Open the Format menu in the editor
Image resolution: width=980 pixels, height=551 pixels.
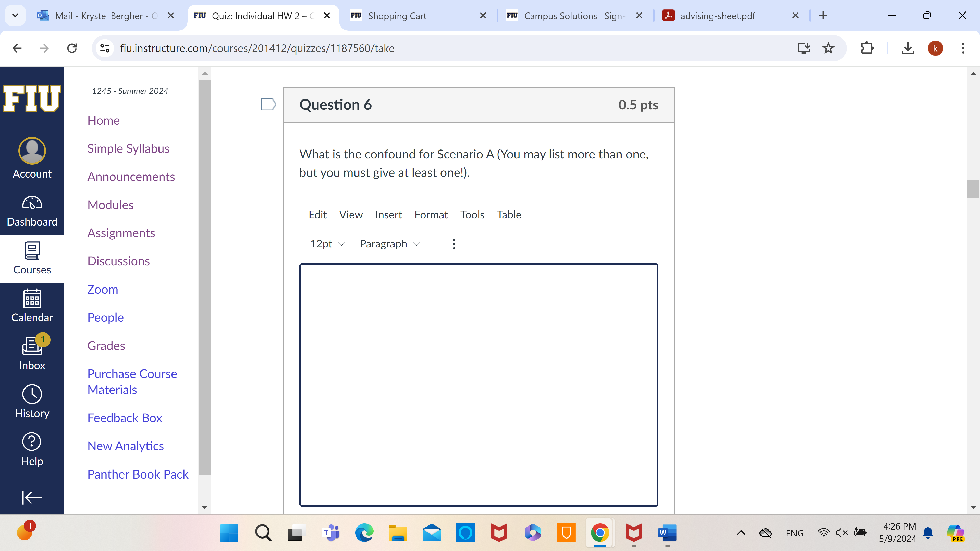[431, 215]
